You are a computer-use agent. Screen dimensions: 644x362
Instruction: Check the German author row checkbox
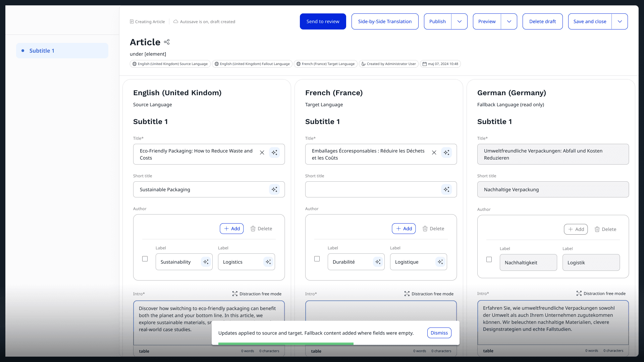point(489,259)
